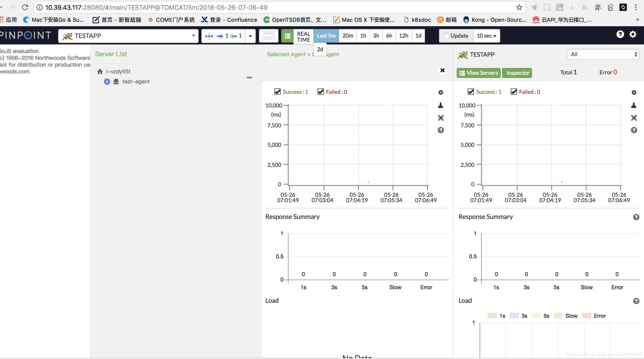Select the Last 5m time range tab
Screen dimensions: 644x359
click(326, 35)
